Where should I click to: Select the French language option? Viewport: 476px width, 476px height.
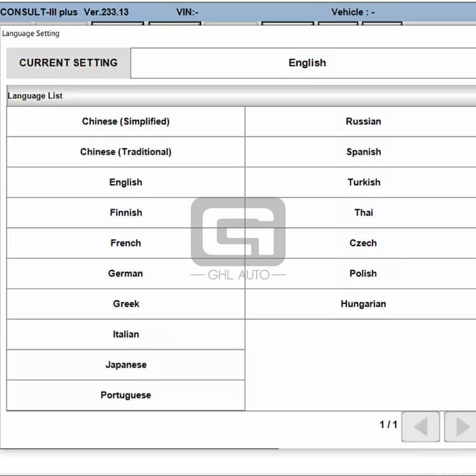pyautogui.click(x=126, y=243)
